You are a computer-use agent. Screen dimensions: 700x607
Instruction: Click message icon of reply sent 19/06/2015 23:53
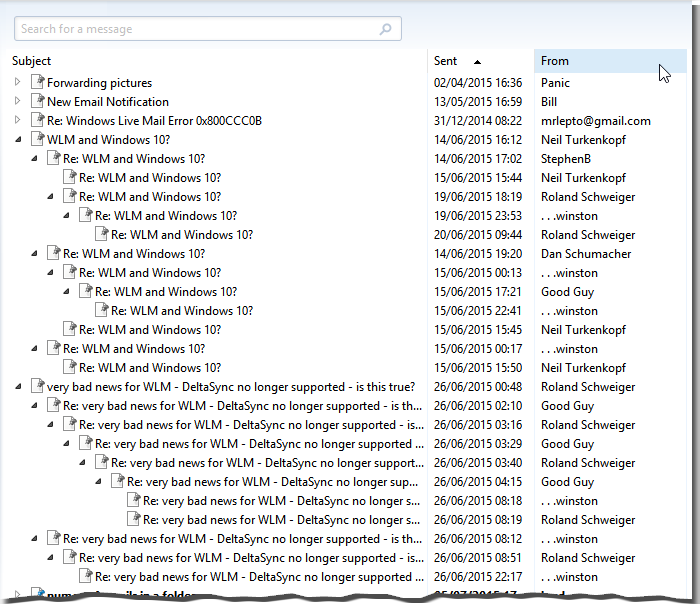point(86,215)
